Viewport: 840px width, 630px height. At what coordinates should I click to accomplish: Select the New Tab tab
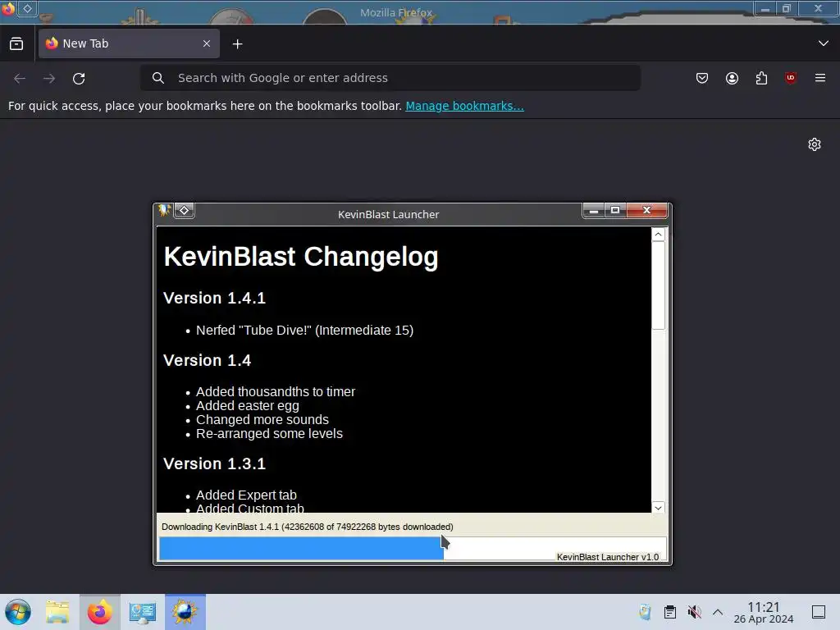point(129,43)
